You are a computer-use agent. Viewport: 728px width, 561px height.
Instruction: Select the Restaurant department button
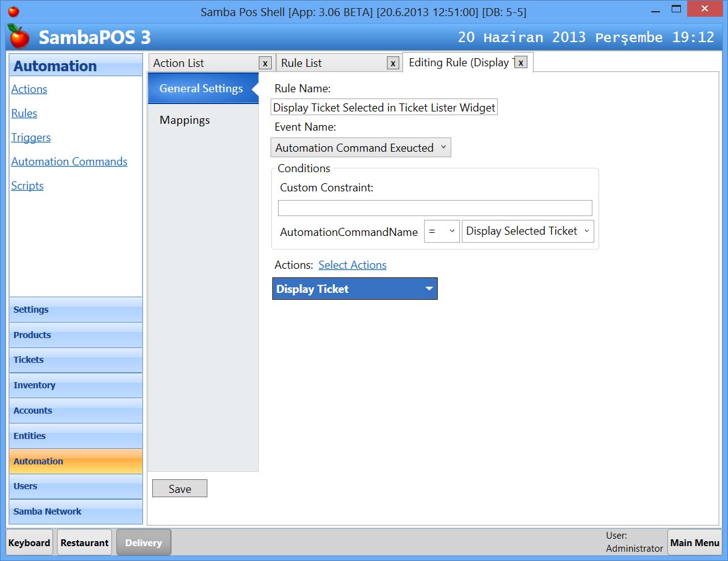84,542
